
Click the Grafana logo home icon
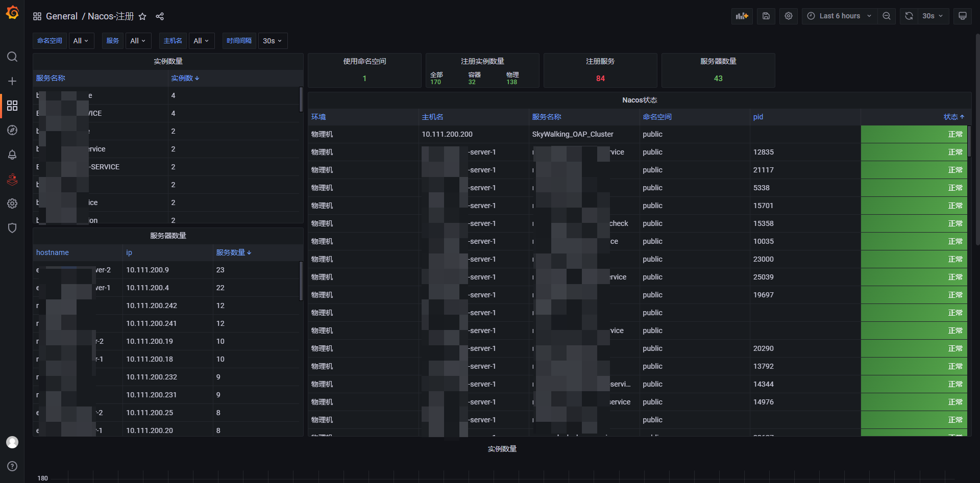12,13
